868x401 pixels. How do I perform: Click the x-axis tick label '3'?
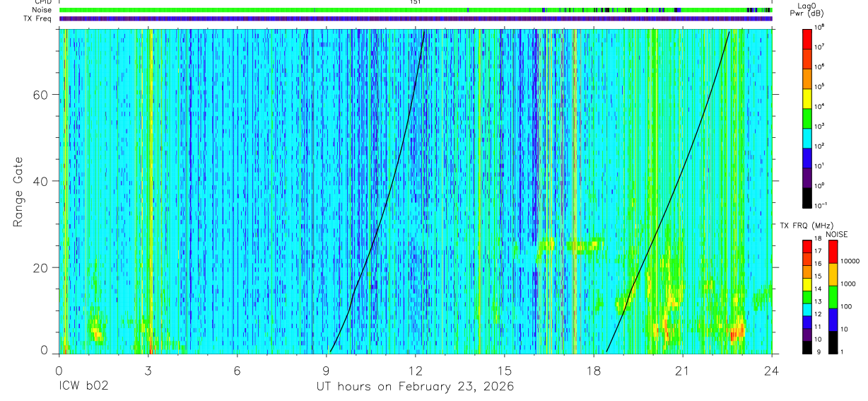pos(148,370)
